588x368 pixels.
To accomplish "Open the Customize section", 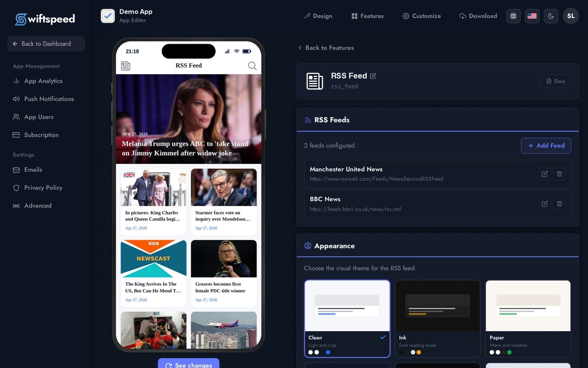I will (421, 16).
